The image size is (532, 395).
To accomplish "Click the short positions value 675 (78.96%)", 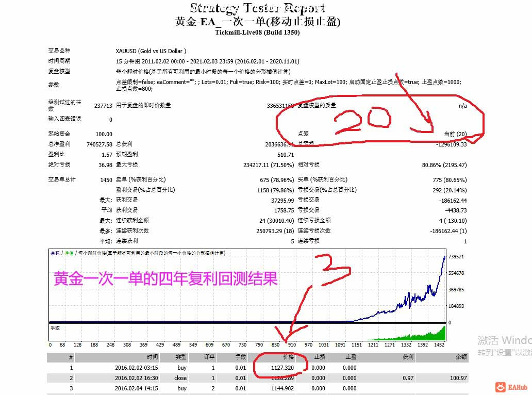I will click(277, 180).
